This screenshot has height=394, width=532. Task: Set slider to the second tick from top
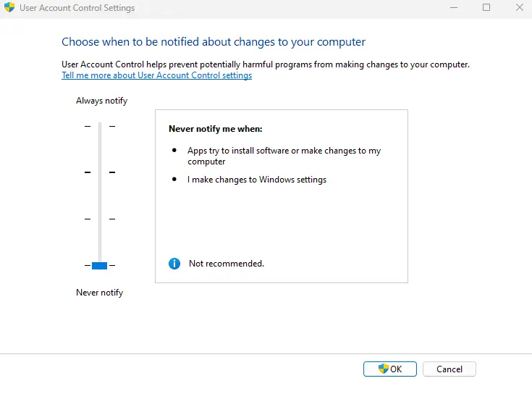100,172
